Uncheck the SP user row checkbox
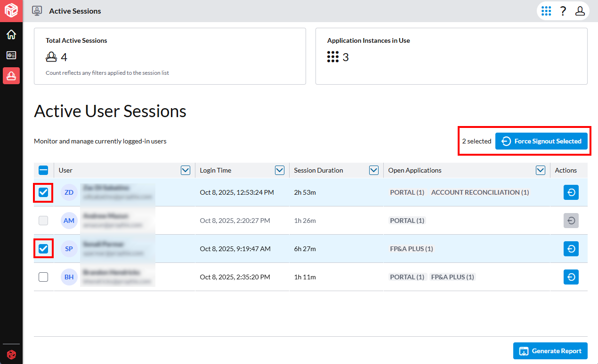The width and height of the screenshot is (598, 364). click(x=43, y=249)
